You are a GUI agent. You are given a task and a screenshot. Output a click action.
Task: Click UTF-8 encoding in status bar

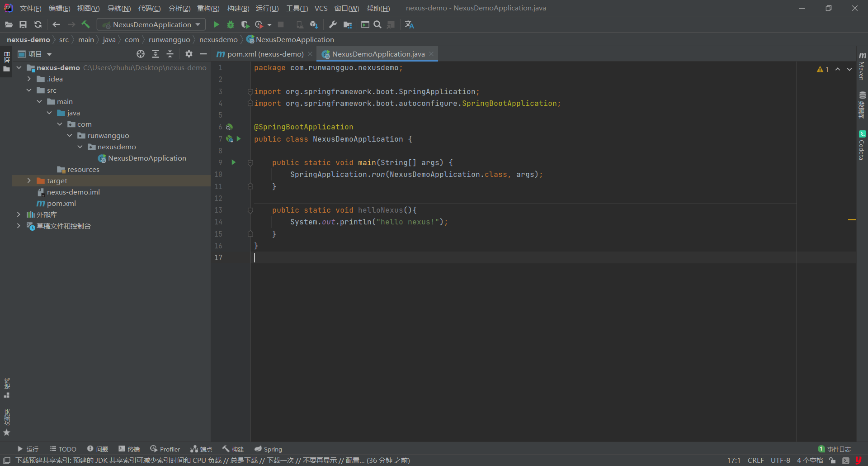pyautogui.click(x=780, y=461)
